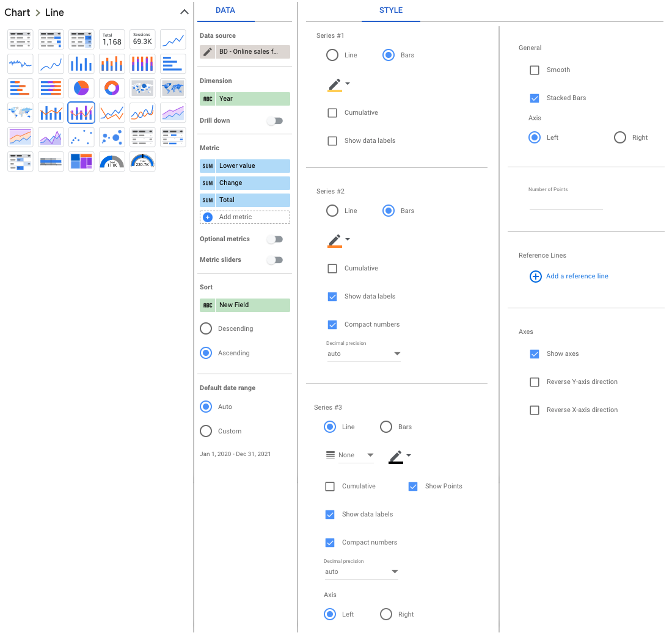This screenshot has height=641, width=672.
Task: Click the New Field sort chip
Action: point(245,305)
